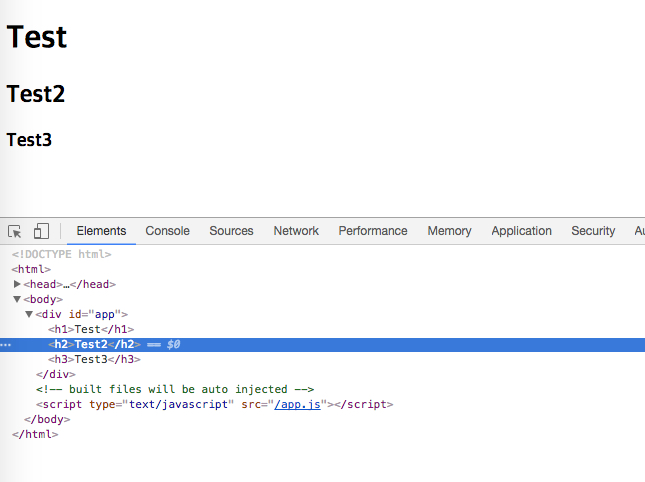Open the Performance tab
Viewport: 645px width, 482px height.
[x=373, y=231]
